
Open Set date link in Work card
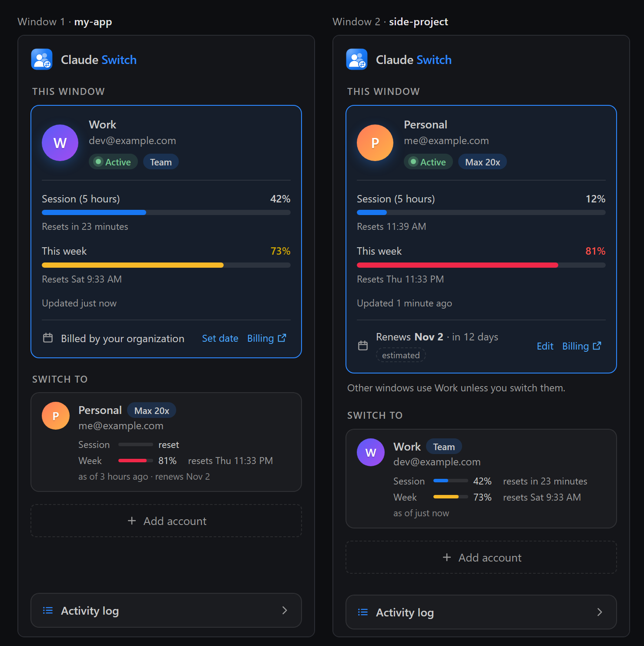(220, 338)
